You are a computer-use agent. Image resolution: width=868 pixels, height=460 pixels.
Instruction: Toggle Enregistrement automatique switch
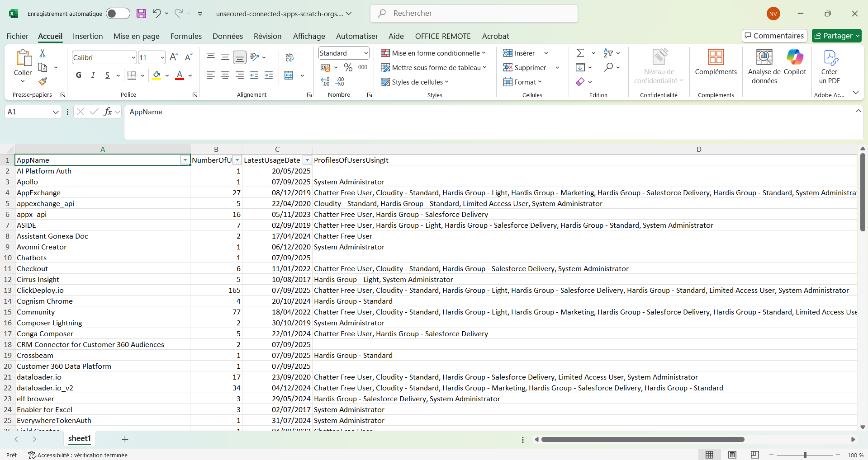[118, 14]
